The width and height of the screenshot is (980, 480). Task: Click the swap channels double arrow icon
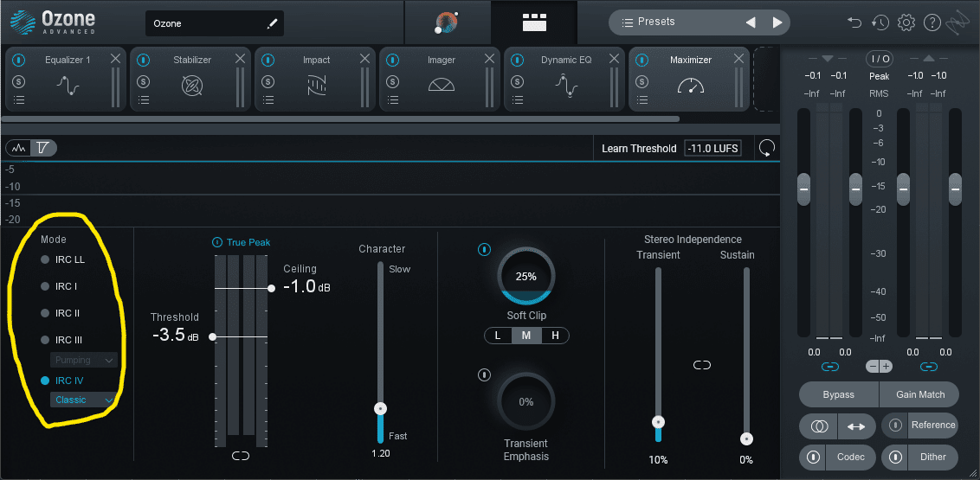856,426
